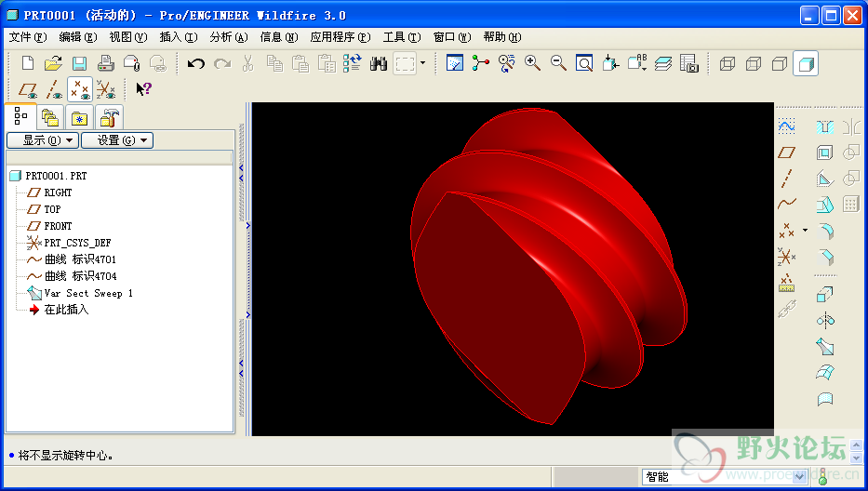
Task: Toggle datum axes display
Action: coord(54,89)
